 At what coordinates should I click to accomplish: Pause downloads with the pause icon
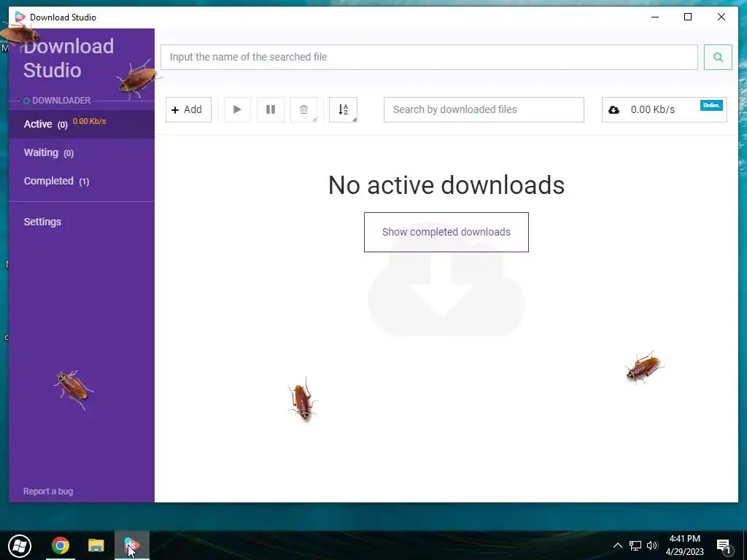[x=271, y=109]
